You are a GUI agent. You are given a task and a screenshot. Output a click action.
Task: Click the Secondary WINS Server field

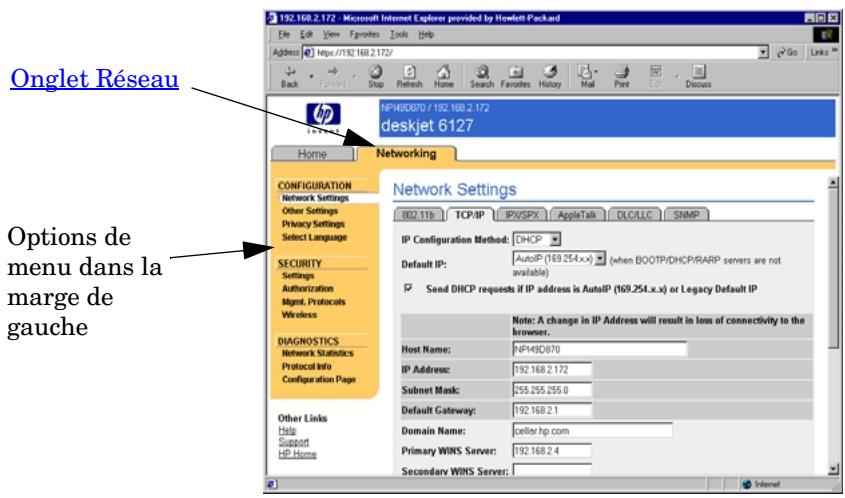552,470
